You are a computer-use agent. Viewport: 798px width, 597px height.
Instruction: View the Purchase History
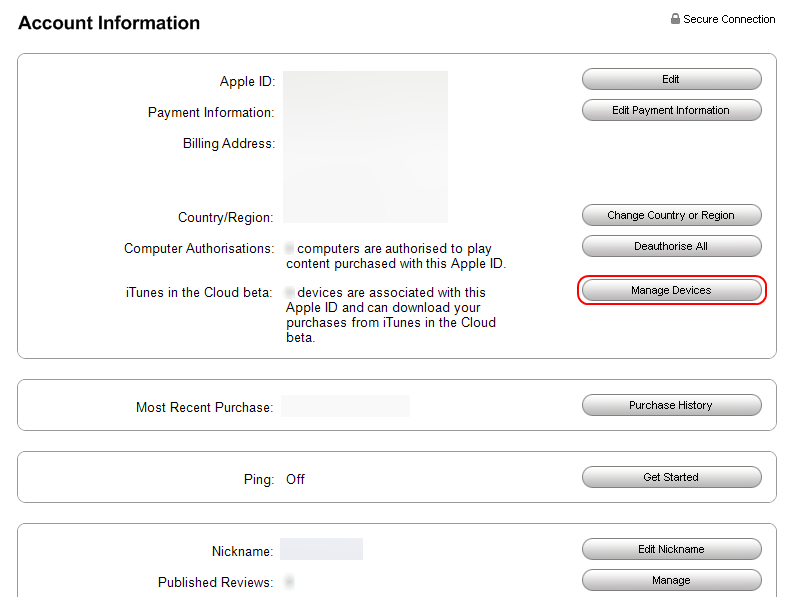pyautogui.click(x=671, y=405)
